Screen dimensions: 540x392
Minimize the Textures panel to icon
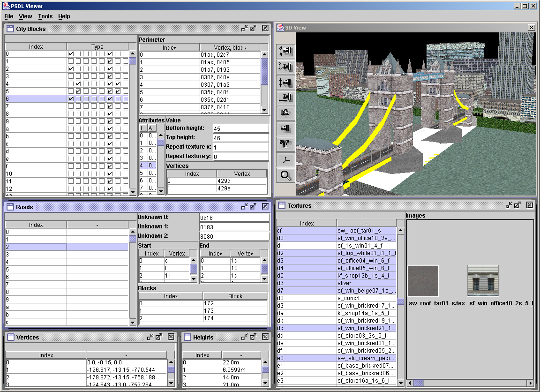click(508, 205)
